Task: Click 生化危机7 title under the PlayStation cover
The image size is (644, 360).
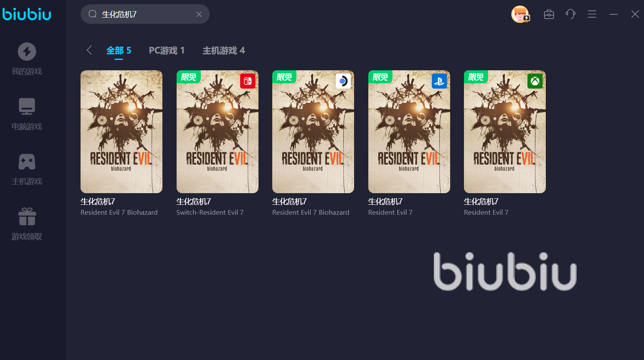Action: (386, 201)
